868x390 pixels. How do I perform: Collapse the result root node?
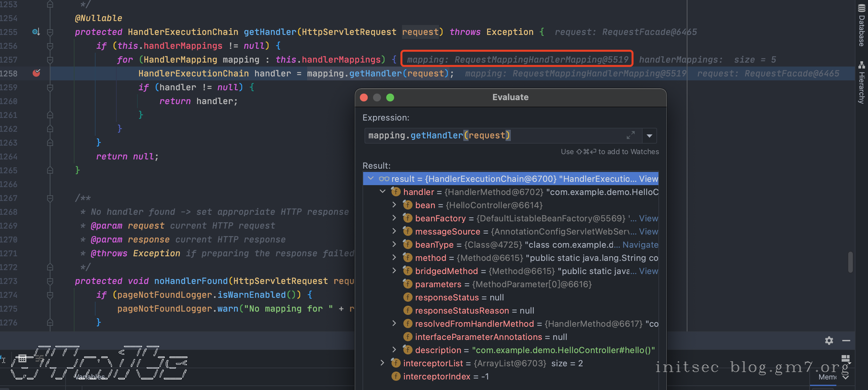tap(371, 178)
